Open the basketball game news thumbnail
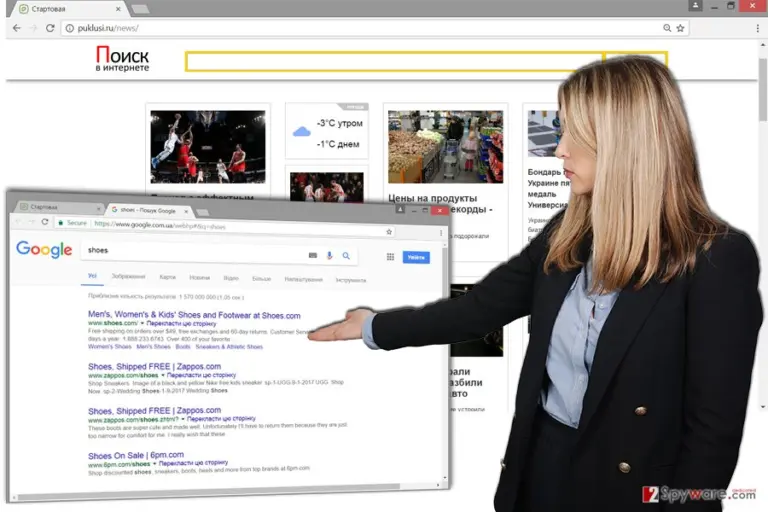 [208, 146]
